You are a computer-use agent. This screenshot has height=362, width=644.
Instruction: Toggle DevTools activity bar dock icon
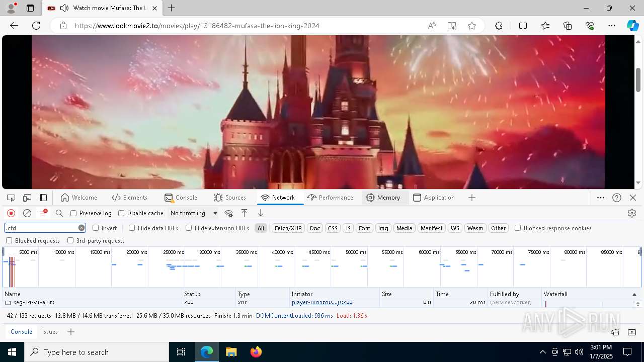click(x=43, y=198)
